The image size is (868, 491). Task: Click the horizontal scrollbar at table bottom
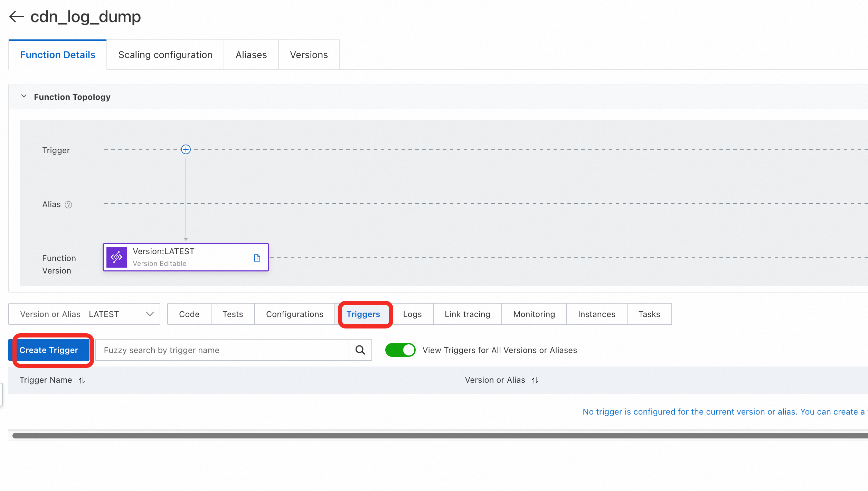[439, 435]
